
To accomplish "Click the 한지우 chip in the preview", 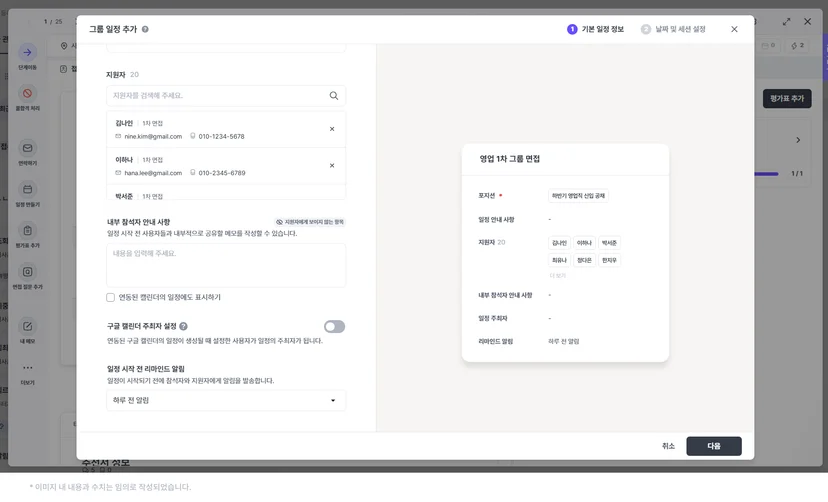I will (x=609, y=260).
